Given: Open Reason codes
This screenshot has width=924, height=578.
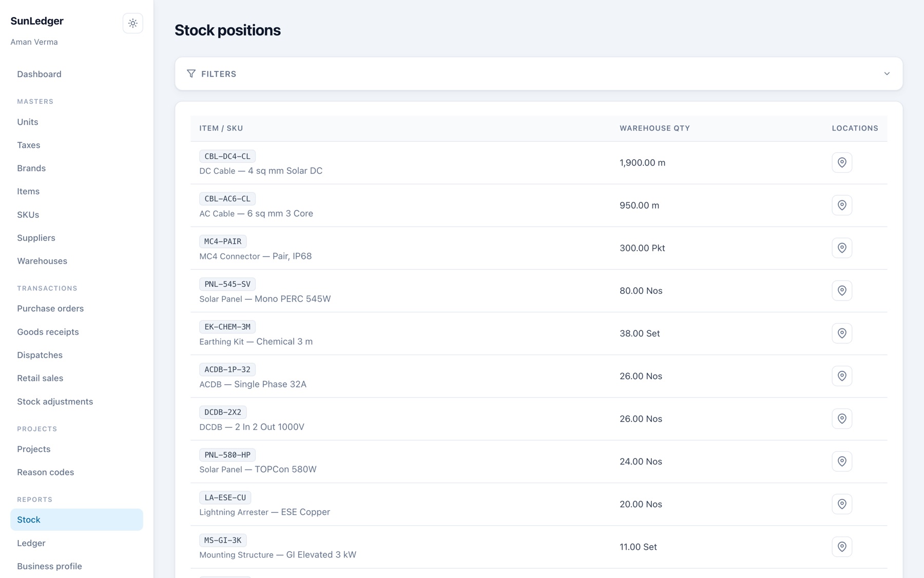Looking at the screenshot, I should (76, 472).
